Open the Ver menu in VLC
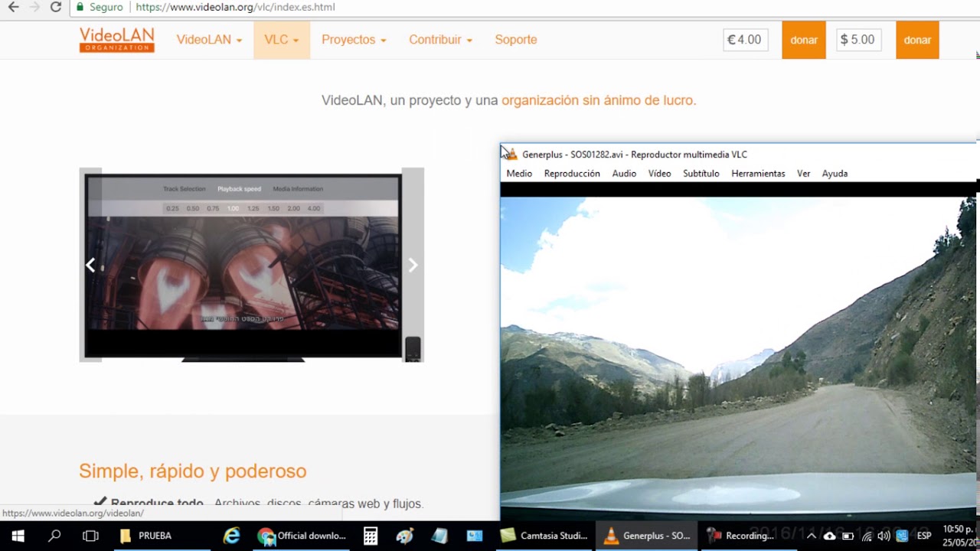The height and width of the screenshot is (551, 980). point(803,174)
